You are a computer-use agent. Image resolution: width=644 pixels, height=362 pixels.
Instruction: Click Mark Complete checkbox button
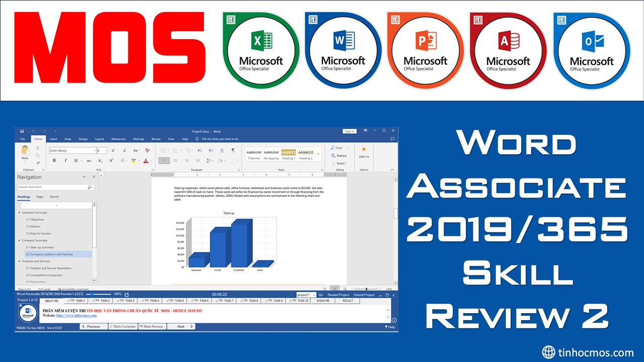point(123,326)
